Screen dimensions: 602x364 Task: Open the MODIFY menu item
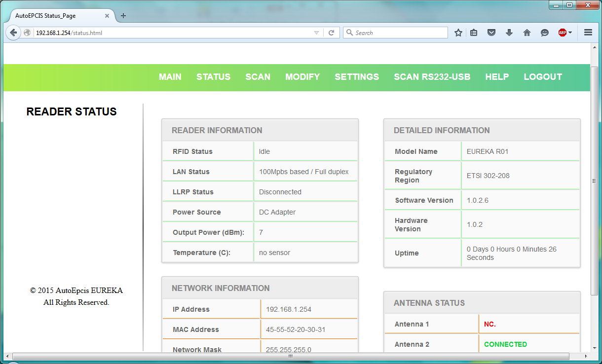coord(302,77)
